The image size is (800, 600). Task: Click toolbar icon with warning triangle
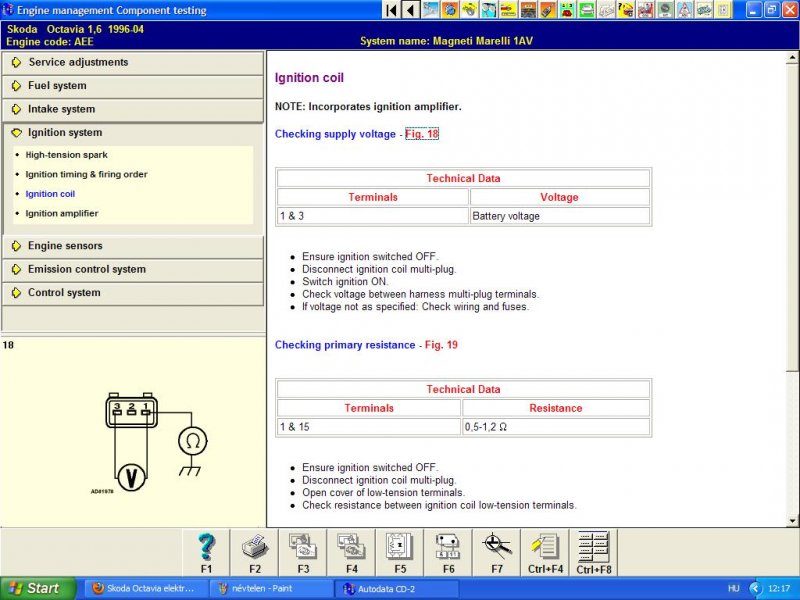coord(684,10)
